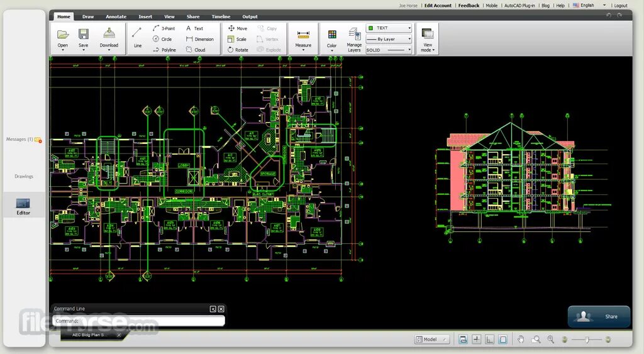The image size is (644, 354).
Task: Click the zoom in knob right of slider
Action: (x=608, y=339)
